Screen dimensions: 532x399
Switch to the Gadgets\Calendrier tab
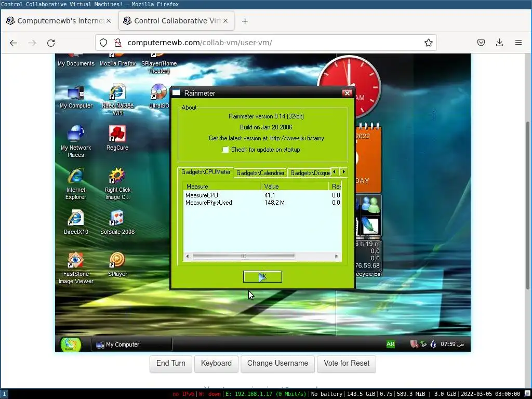tap(260, 172)
